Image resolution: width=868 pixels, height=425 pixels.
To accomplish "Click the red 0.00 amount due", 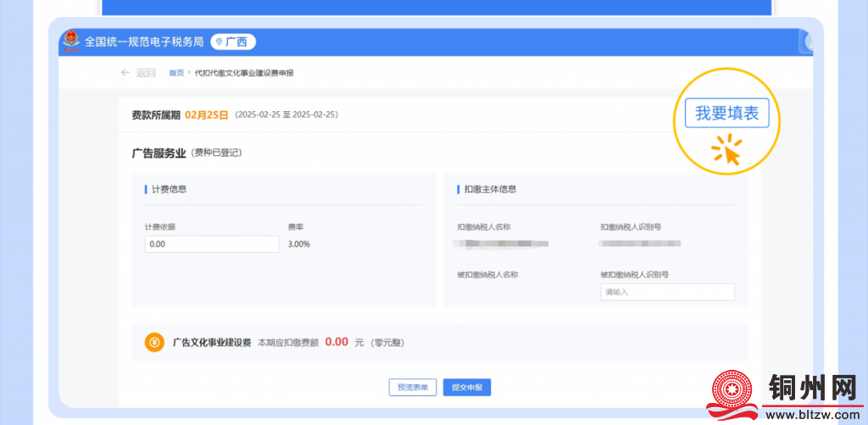I will point(337,342).
